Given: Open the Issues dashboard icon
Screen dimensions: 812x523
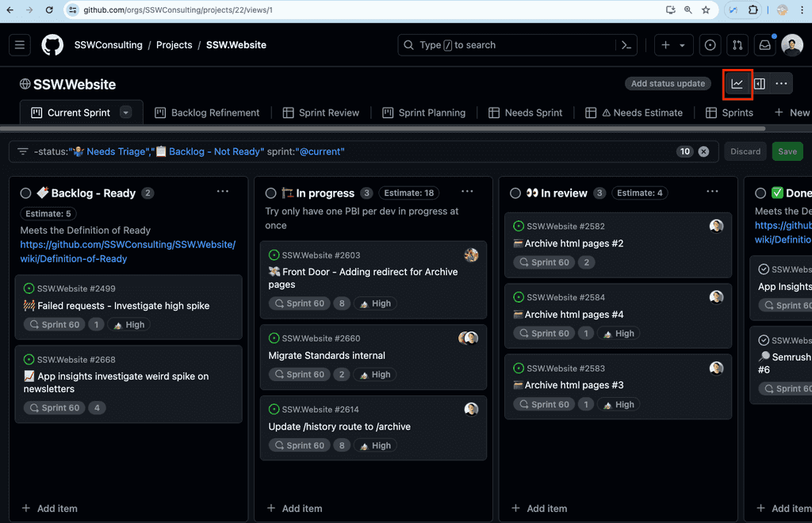Looking at the screenshot, I should pyautogui.click(x=710, y=44).
